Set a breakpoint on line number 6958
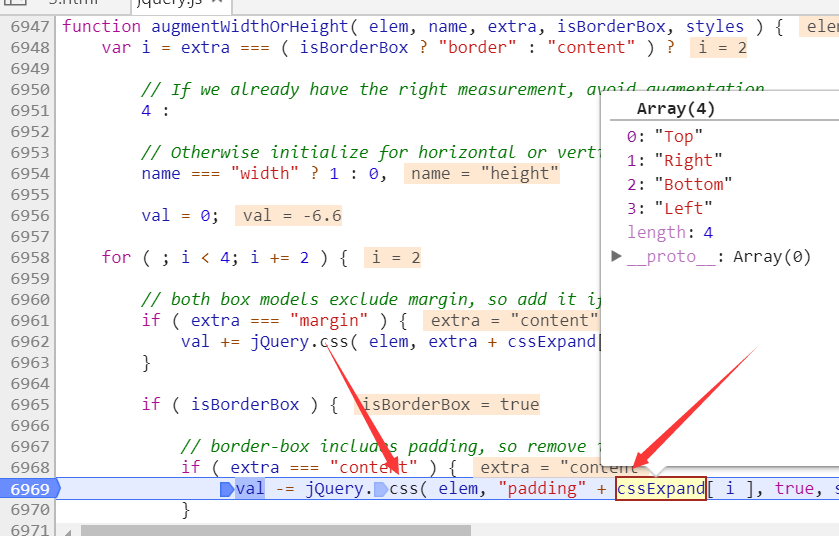 tap(30, 258)
